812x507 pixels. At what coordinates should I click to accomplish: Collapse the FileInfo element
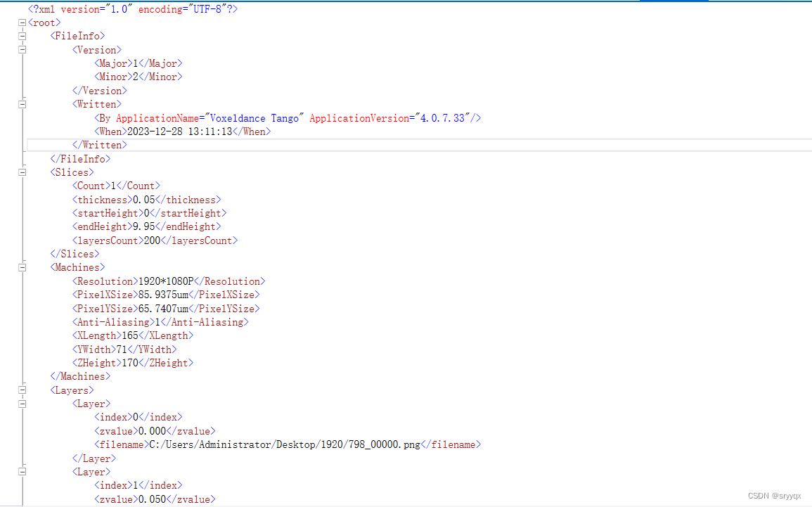tap(22, 36)
